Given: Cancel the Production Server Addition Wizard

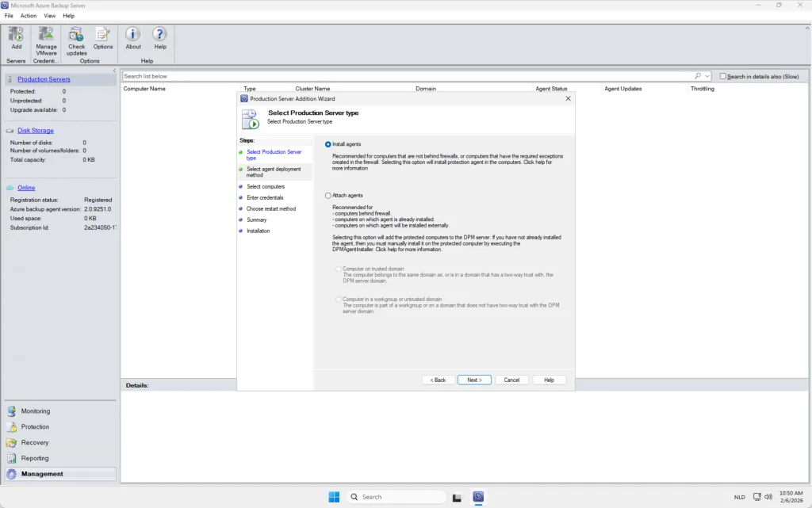Looking at the screenshot, I should coord(511,380).
